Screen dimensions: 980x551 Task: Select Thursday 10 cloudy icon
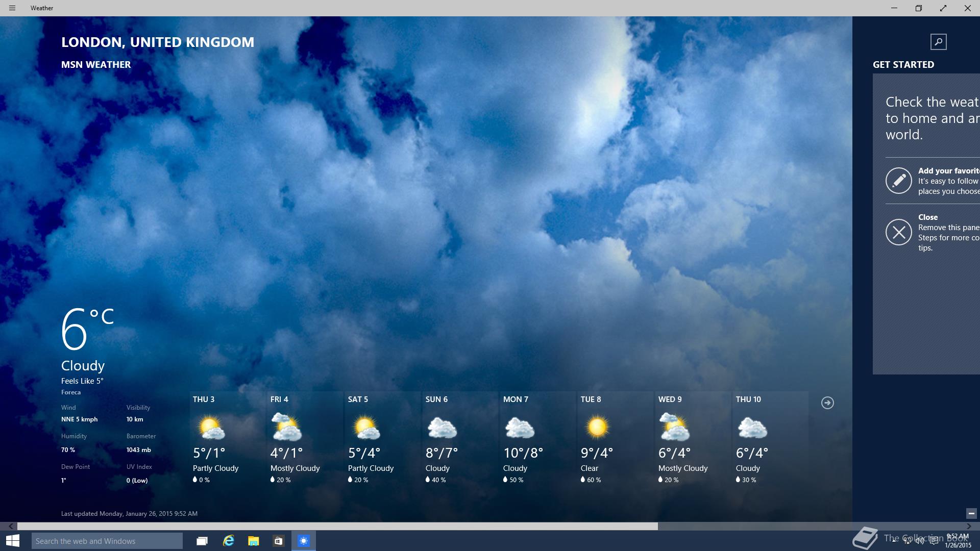tap(752, 428)
